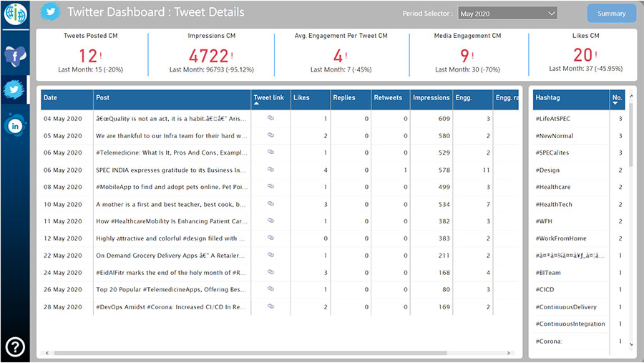Open tweet link for 05 May 2020
The width and height of the screenshot is (644, 363).
click(x=270, y=135)
